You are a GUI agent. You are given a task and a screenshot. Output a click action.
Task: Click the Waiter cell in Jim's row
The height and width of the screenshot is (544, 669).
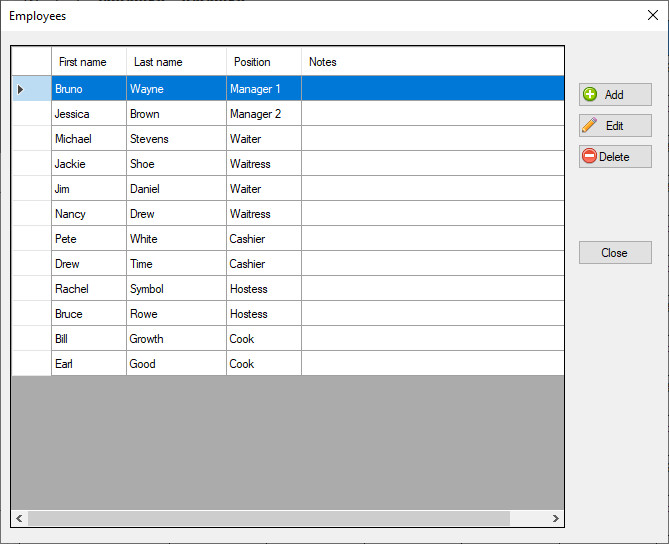coord(264,189)
